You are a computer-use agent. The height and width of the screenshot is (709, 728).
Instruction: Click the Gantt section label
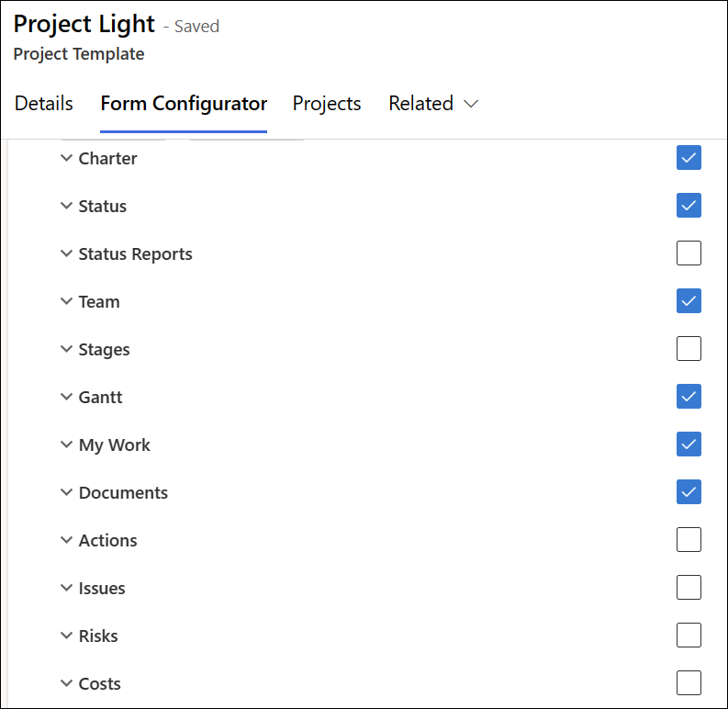[101, 398]
